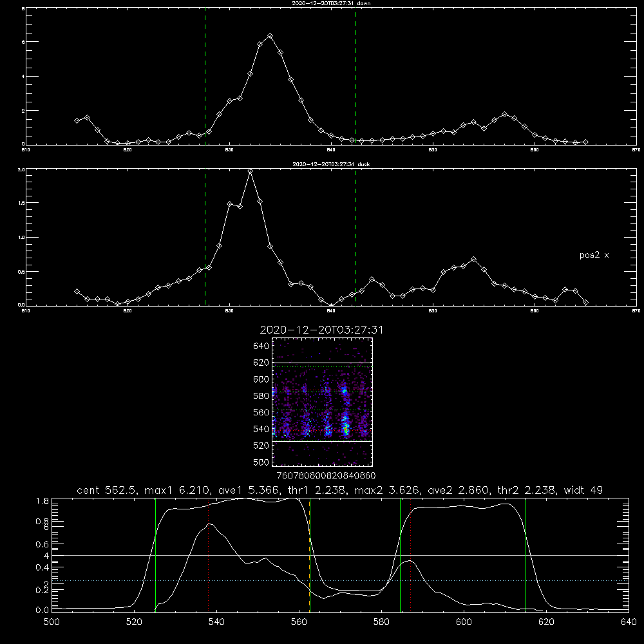Click the small spectrogram image in the center
This screenshot has width=644, height=644.
(322, 402)
